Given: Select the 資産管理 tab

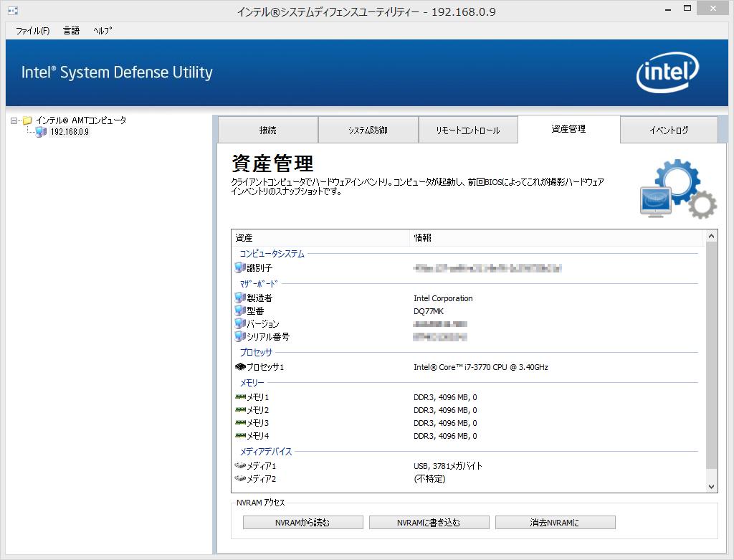Looking at the screenshot, I should (568, 129).
